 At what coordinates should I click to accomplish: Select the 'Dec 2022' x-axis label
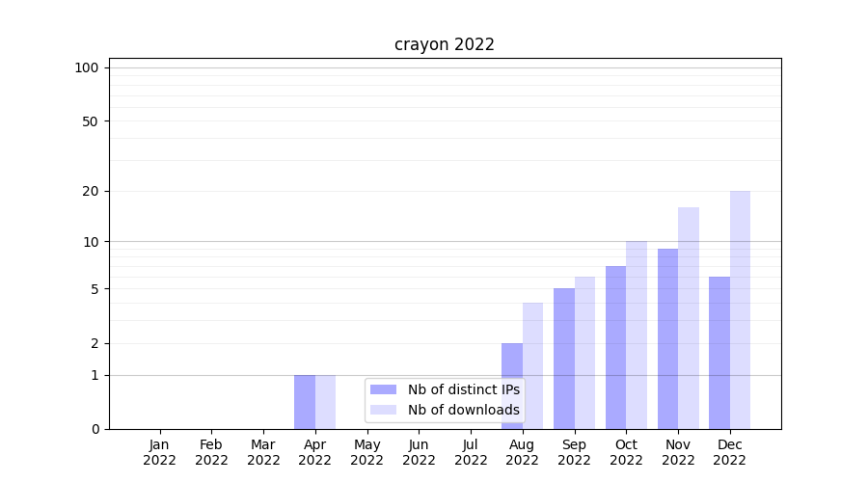click(730, 452)
